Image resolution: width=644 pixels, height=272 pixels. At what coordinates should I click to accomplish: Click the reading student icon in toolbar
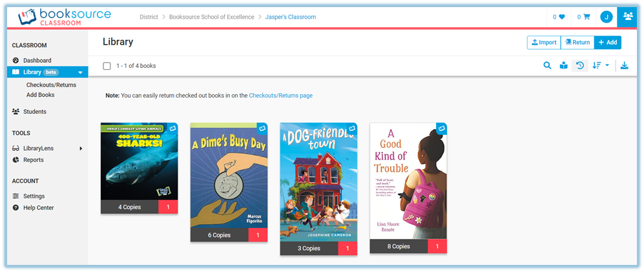[563, 65]
